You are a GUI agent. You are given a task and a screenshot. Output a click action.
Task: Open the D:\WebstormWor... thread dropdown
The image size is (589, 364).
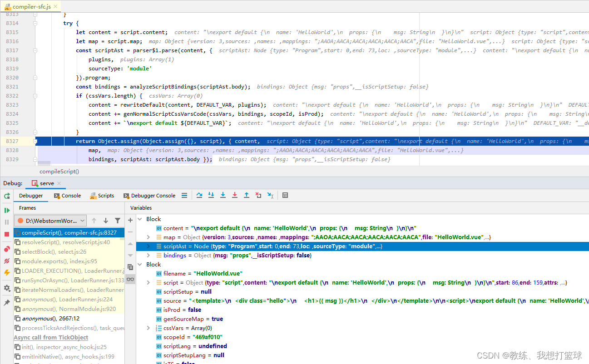click(x=50, y=221)
